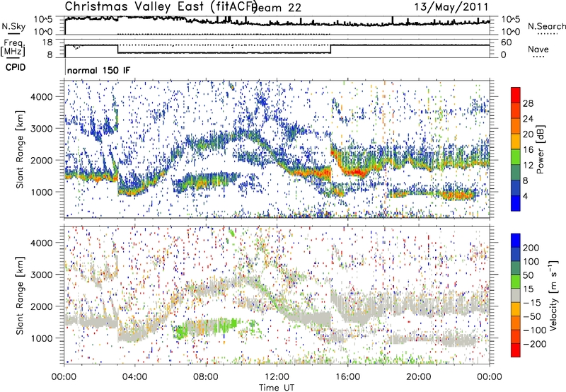Click the "28" power colorbar tick
Screen dimensions: 566x392
tap(528, 103)
